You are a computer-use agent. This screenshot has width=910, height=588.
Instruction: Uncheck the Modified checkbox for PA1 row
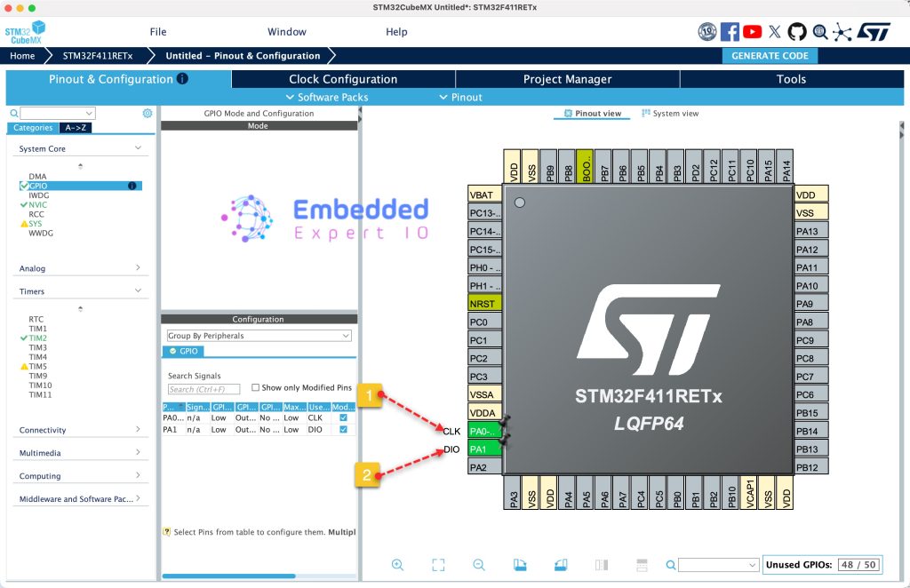(x=344, y=430)
